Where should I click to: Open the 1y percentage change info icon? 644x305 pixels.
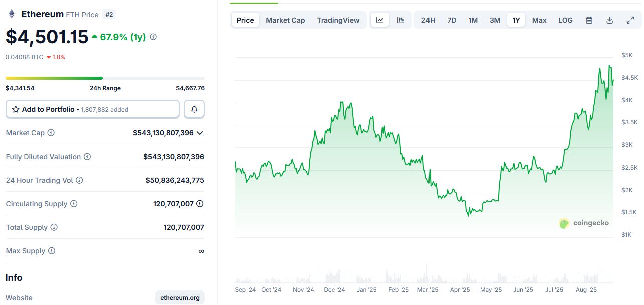(153, 37)
